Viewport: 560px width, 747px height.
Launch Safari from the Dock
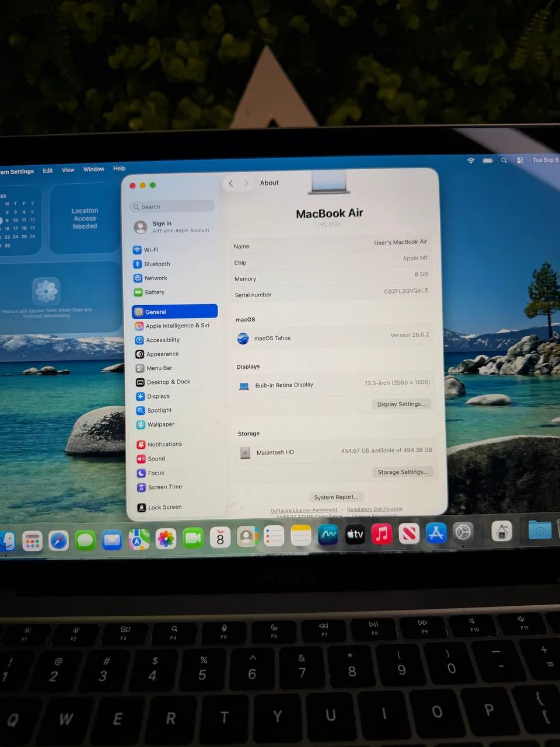(x=58, y=541)
